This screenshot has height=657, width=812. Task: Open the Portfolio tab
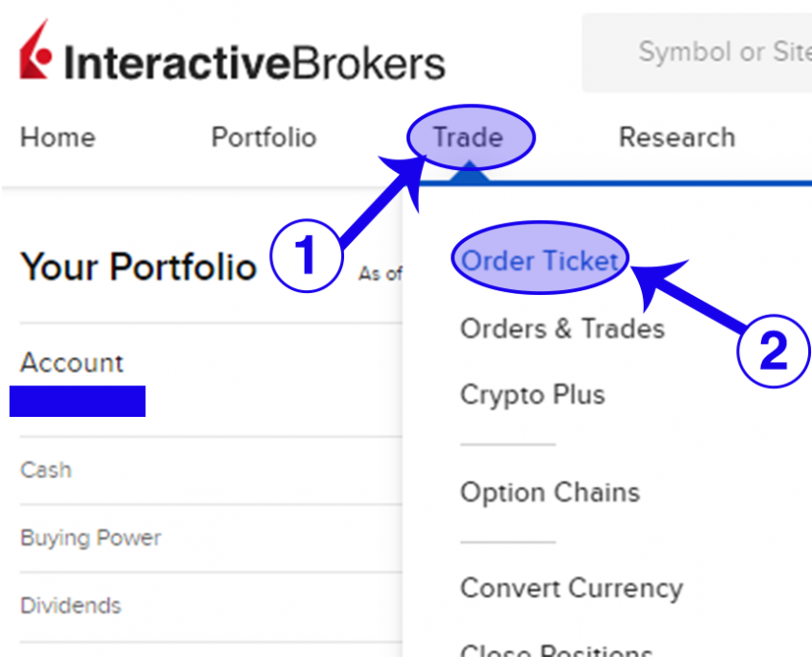tap(263, 138)
